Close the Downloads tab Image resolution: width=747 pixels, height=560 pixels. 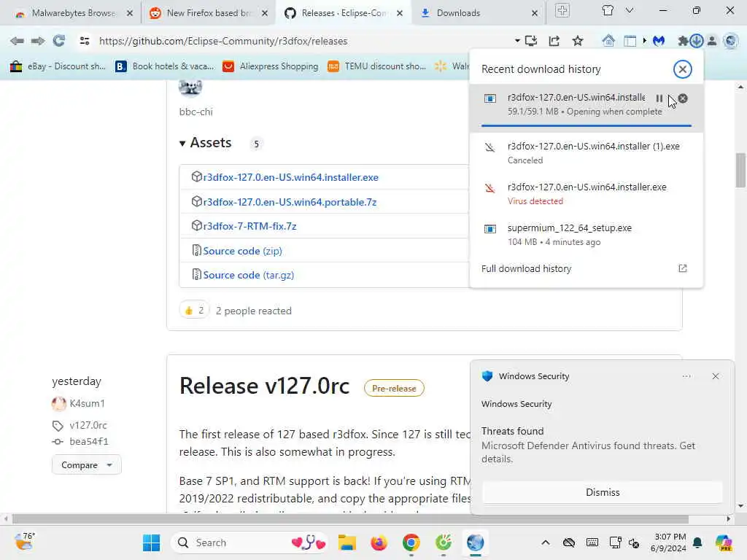coord(535,13)
